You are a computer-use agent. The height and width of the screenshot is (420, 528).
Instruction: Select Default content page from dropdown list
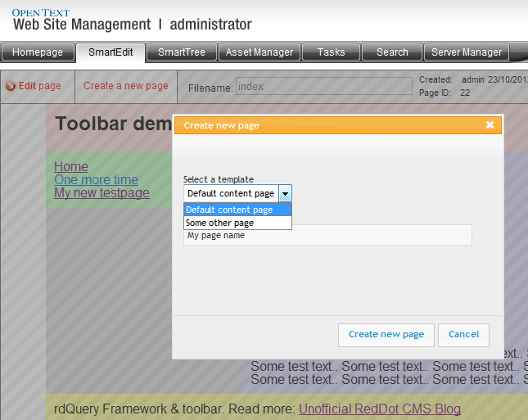coord(237,210)
